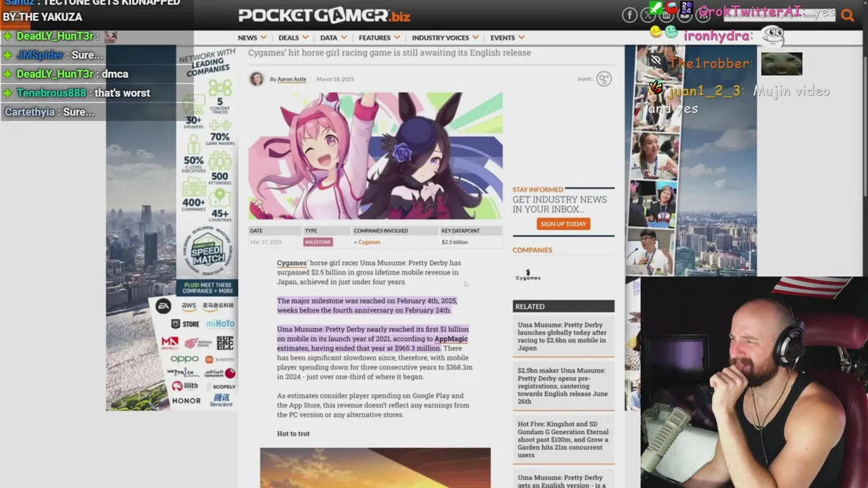Viewport: 868px width, 488px height.
Task: Click the SIGN UP TODAY button
Action: (563, 224)
